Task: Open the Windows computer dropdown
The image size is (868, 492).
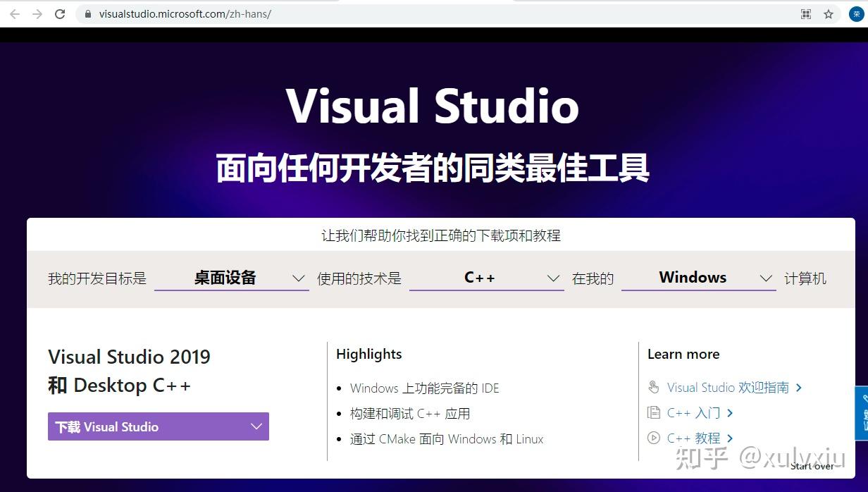Action: click(698, 278)
